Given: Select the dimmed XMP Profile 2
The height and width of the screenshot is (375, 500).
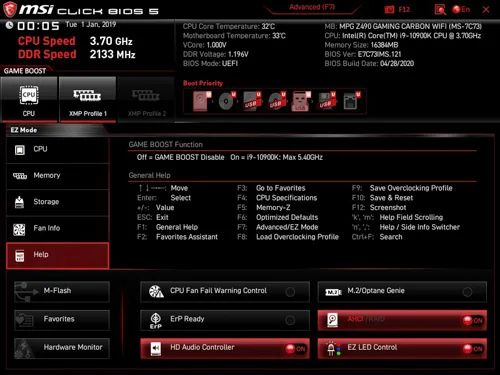Looking at the screenshot, I should pyautogui.click(x=146, y=99).
